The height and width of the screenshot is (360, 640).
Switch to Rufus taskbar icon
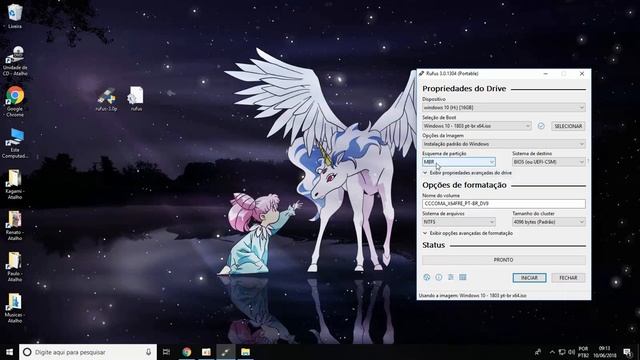[226, 352]
